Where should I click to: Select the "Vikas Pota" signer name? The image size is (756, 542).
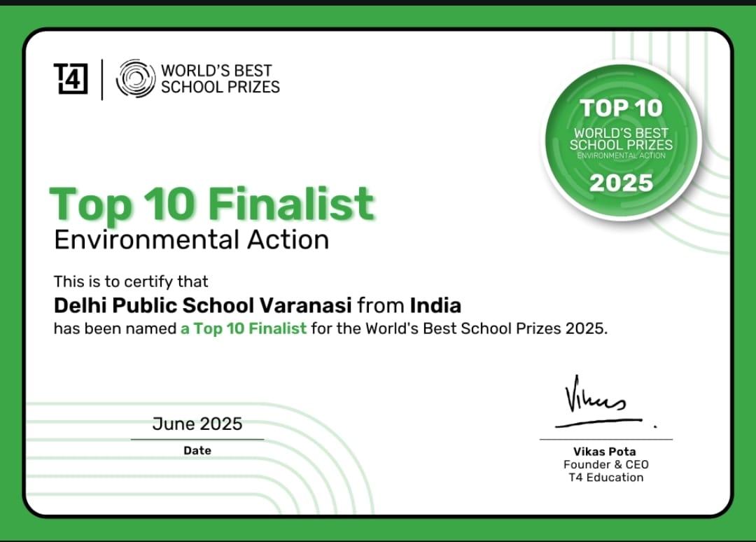pyautogui.click(x=605, y=452)
